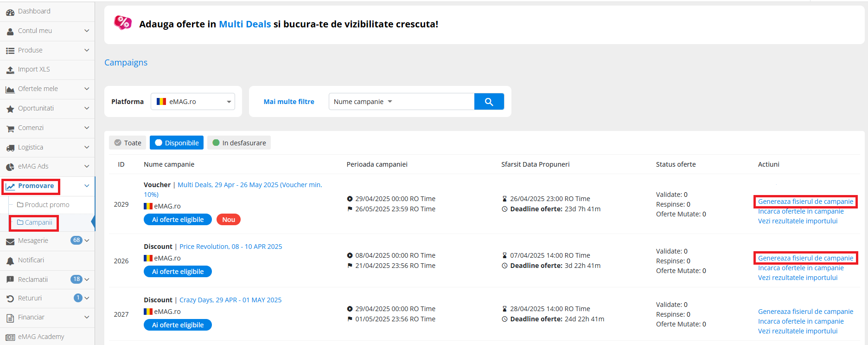Open the Product promo submenu item
868x345 pixels.
click(x=47, y=204)
